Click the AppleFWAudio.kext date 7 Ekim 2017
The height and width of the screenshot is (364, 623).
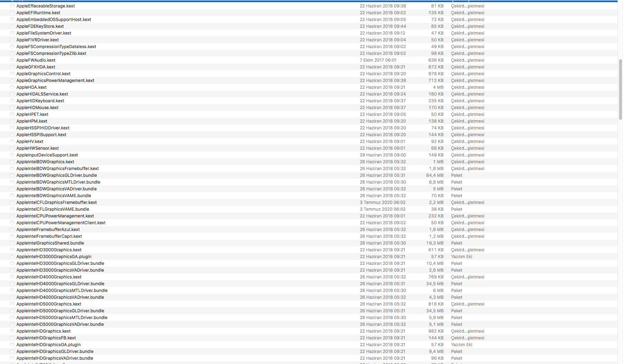click(x=378, y=60)
